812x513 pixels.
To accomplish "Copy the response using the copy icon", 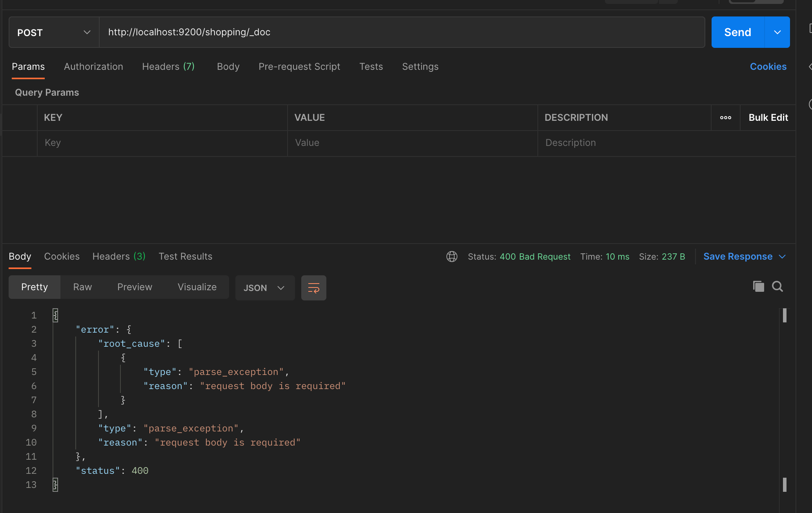I will 758,286.
